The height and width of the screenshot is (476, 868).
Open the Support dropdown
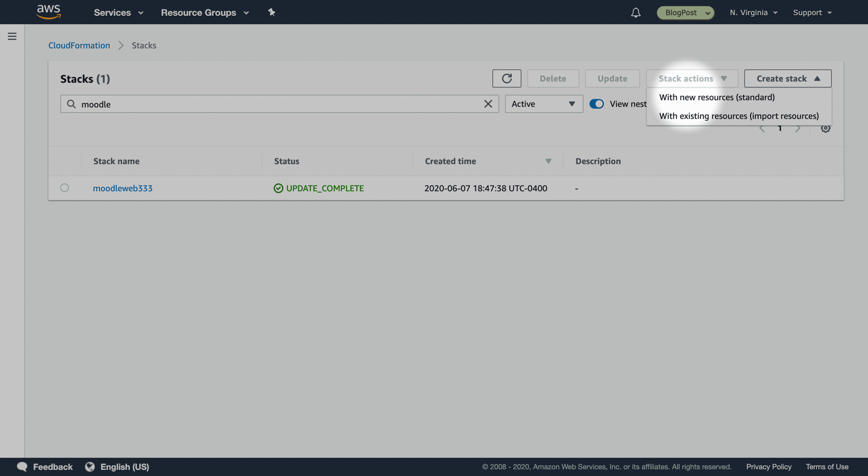pyautogui.click(x=812, y=13)
